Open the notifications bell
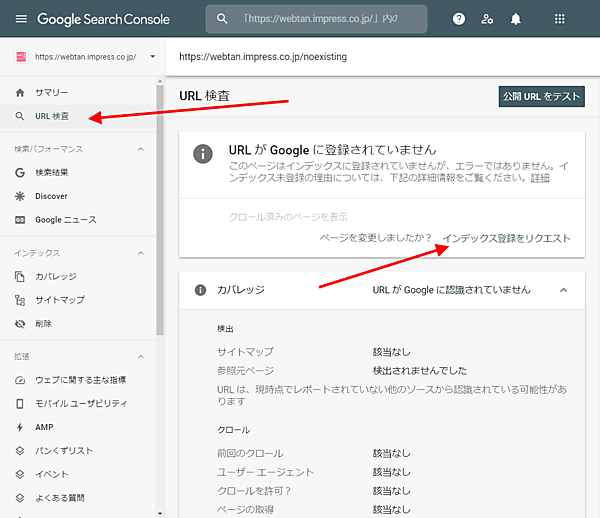The image size is (600, 518). 516,19
